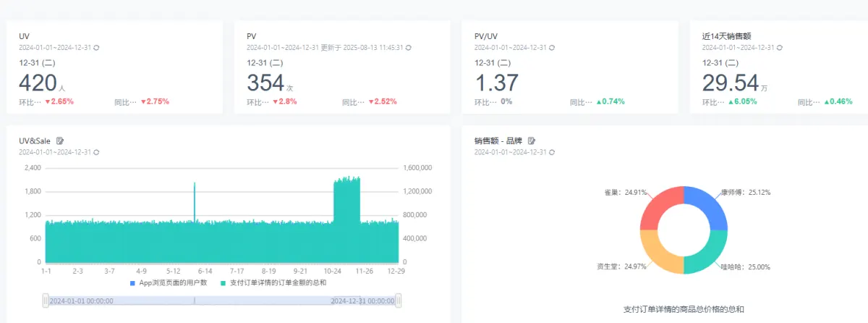The height and width of the screenshot is (323, 868).
Task: Click the 资生堂: 24.97% label
Action: click(x=621, y=267)
